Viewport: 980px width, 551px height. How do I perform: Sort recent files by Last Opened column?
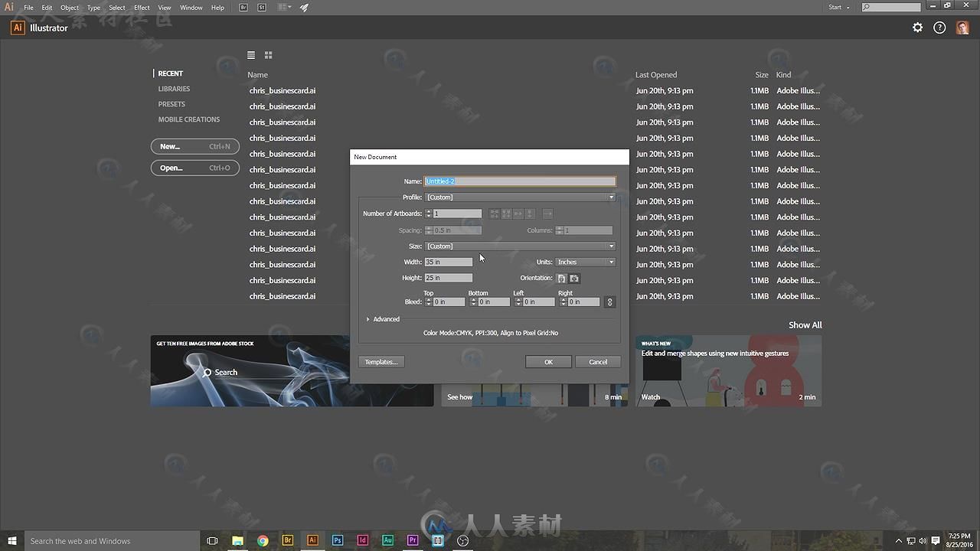coord(656,75)
